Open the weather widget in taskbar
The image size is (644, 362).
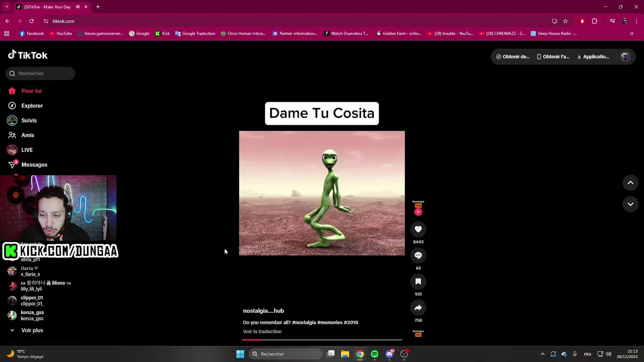[25, 354]
